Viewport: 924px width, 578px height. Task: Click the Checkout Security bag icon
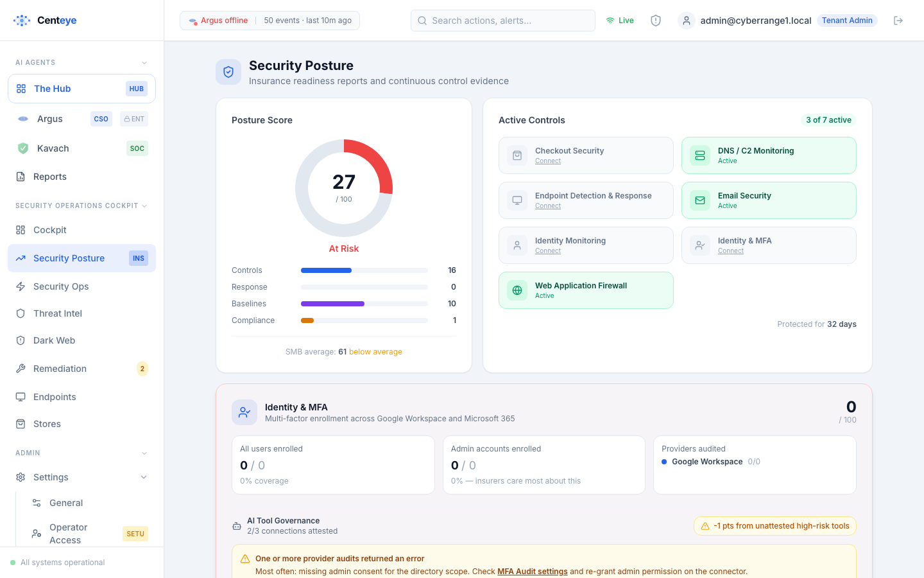[517, 155]
